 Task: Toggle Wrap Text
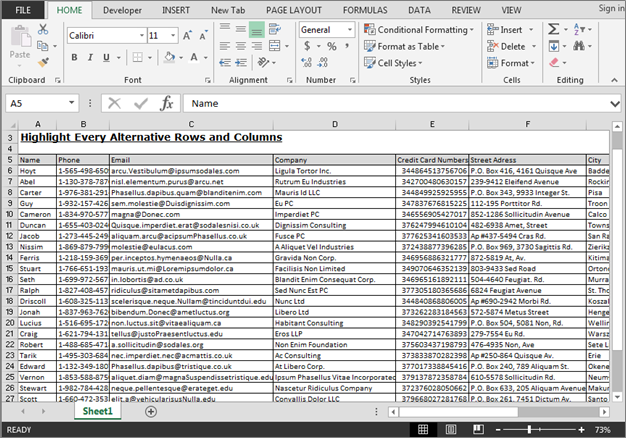coord(275,29)
